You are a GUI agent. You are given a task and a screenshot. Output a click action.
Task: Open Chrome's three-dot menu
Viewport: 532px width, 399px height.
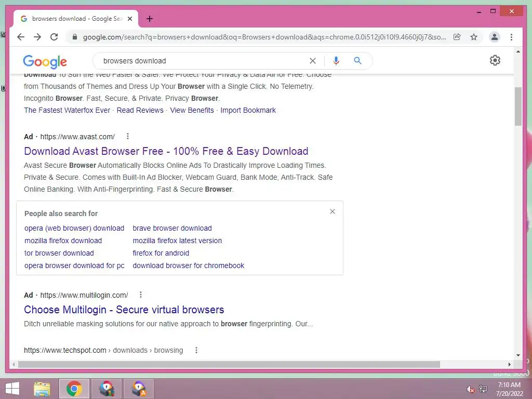pos(511,37)
